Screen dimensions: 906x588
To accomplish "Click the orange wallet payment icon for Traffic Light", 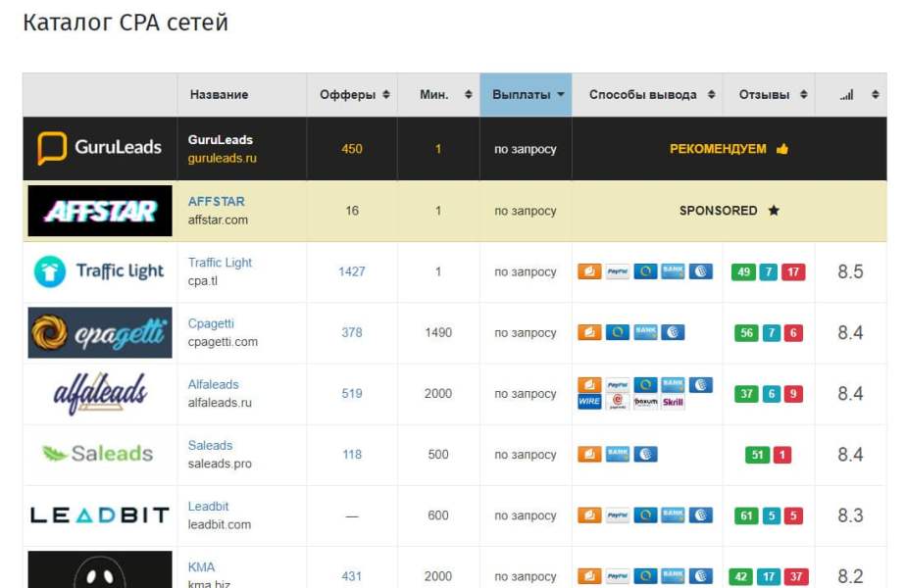I will pyautogui.click(x=589, y=271).
